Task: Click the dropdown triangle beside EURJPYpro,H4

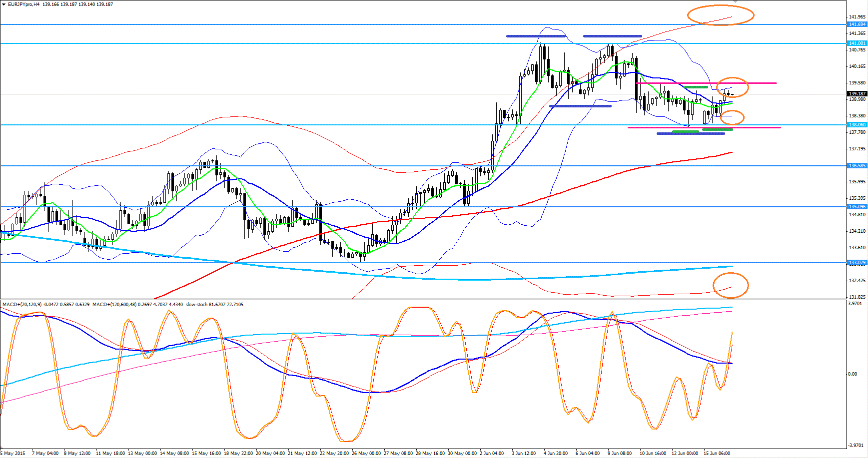Action: [3, 4]
